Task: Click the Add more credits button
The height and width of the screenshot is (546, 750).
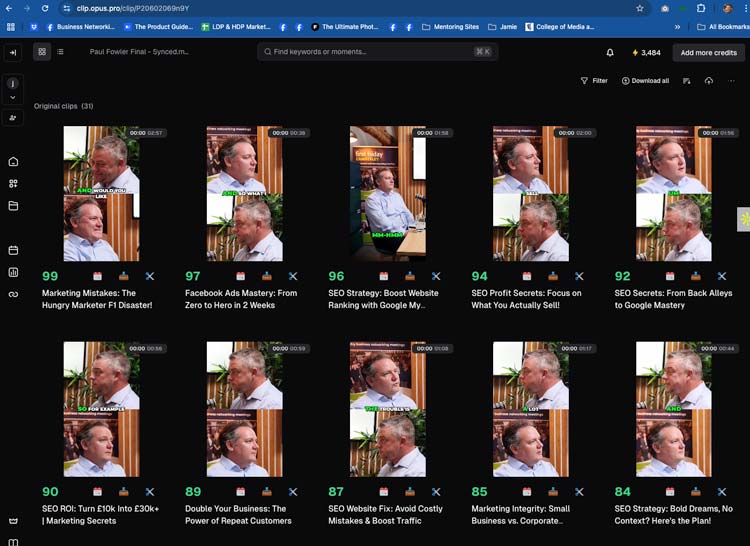Action: pyautogui.click(x=708, y=52)
